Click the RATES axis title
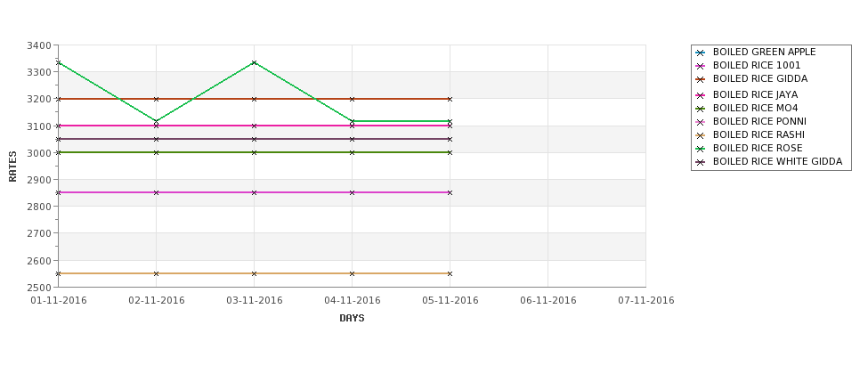The width and height of the screenshot is (868, 382). 12,167
